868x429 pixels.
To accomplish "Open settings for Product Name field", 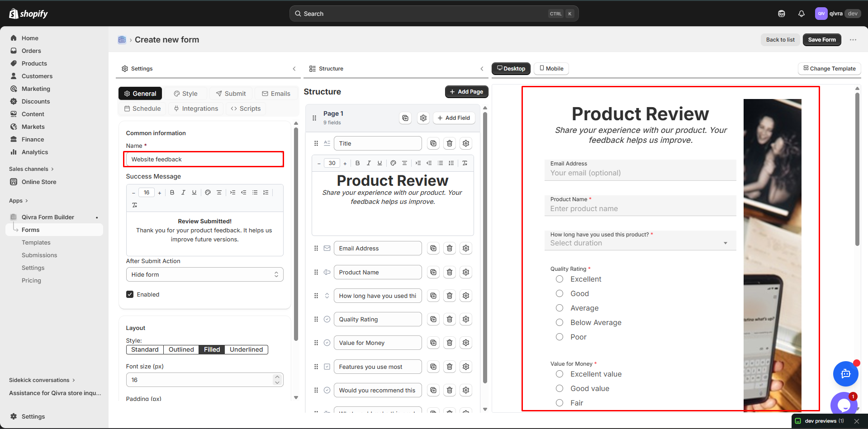I will [x=466, y=272].
